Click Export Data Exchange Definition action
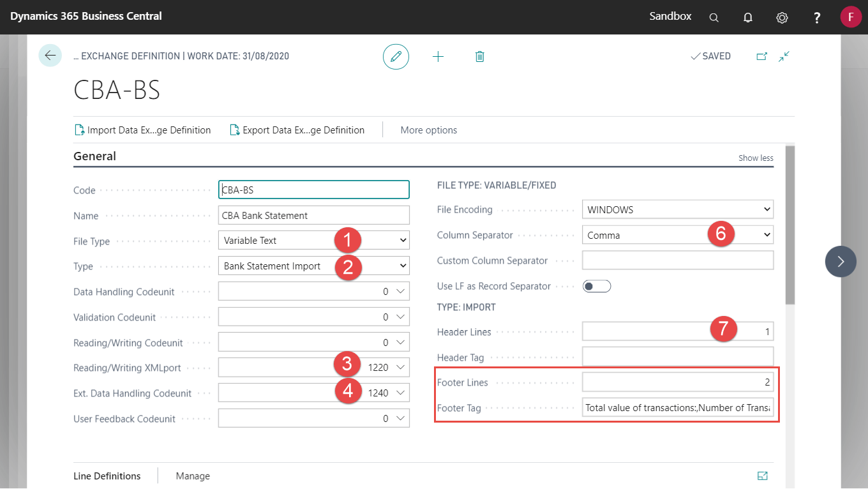The height and width of the screenshot is (489, 868). [x=297, y=130]
